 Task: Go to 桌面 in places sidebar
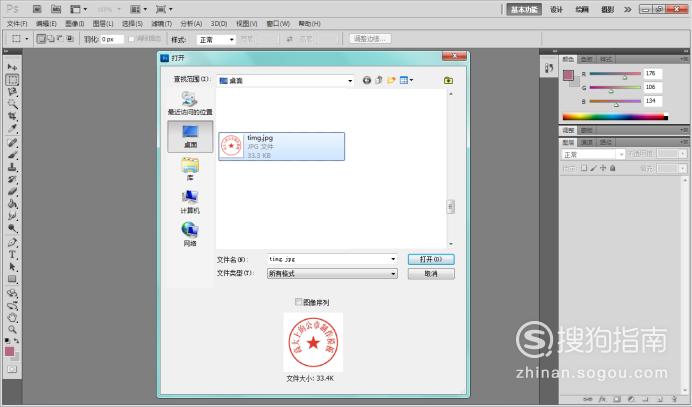[190, 137]
